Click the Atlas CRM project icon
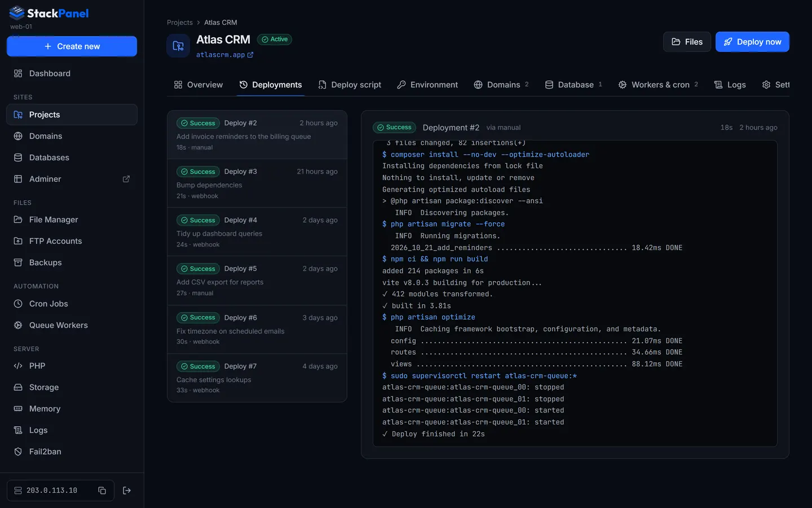The height and width of the screenshot is (508, 812). pos(178,46)
